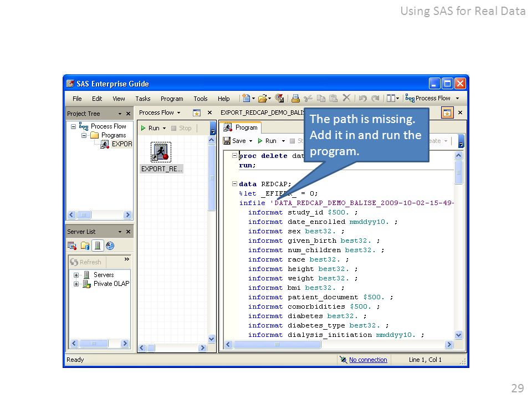Click the code editor horizontal scrollbar thumb
The image size is (532, 399).
point(277,345)
